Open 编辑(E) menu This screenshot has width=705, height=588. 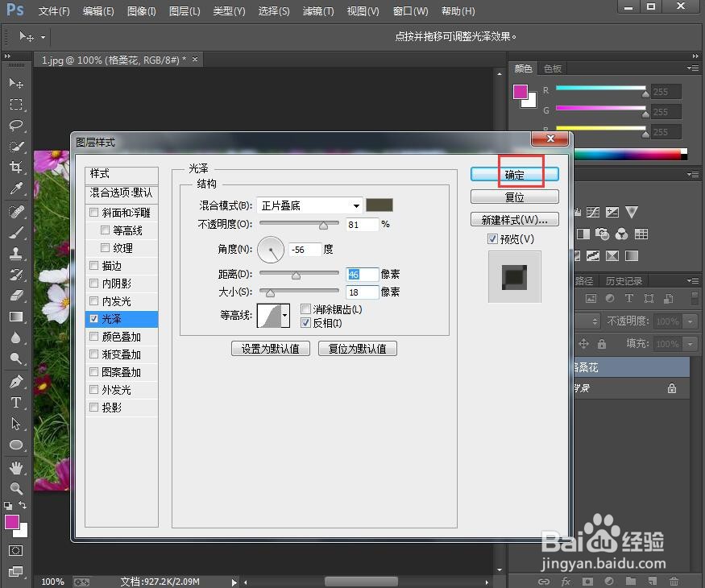pos(98,10)
